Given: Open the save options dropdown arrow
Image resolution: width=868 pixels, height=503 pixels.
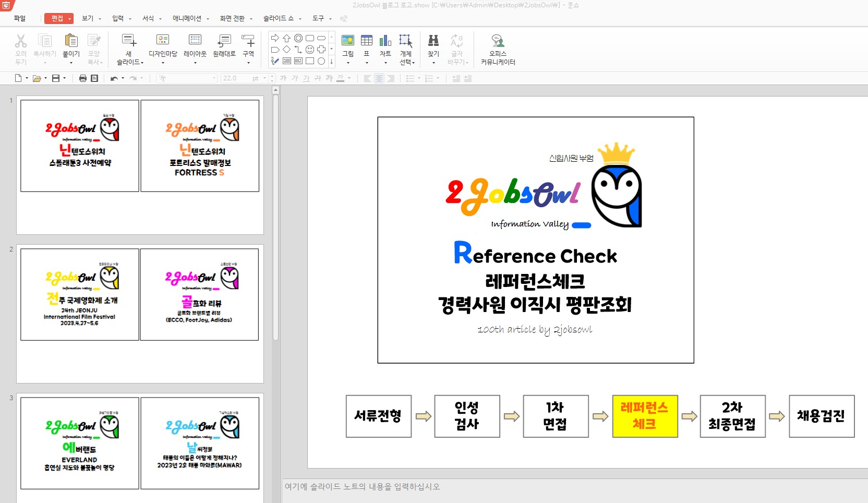Looking at the screenshot, I should (x=64, y=78).
